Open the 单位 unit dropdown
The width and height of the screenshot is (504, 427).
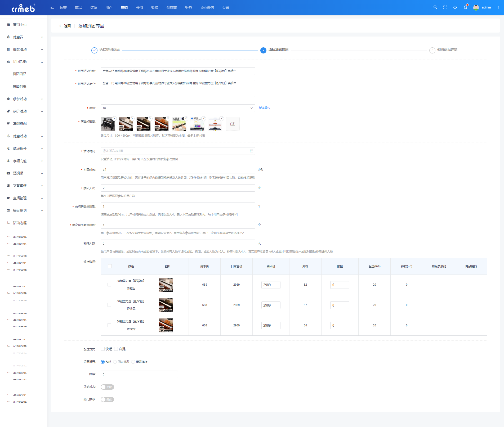click(x=178, y=108)
